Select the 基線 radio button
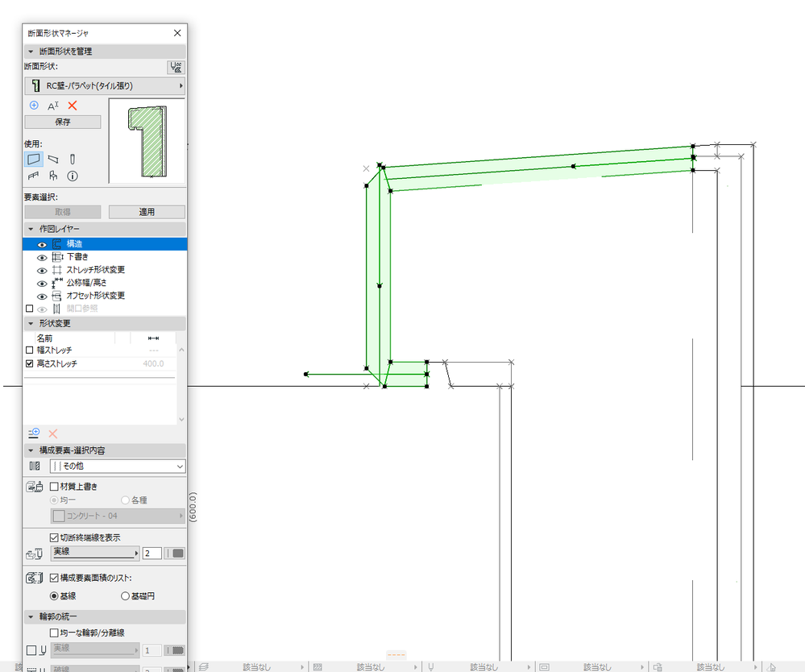 [x=54, y=596]
